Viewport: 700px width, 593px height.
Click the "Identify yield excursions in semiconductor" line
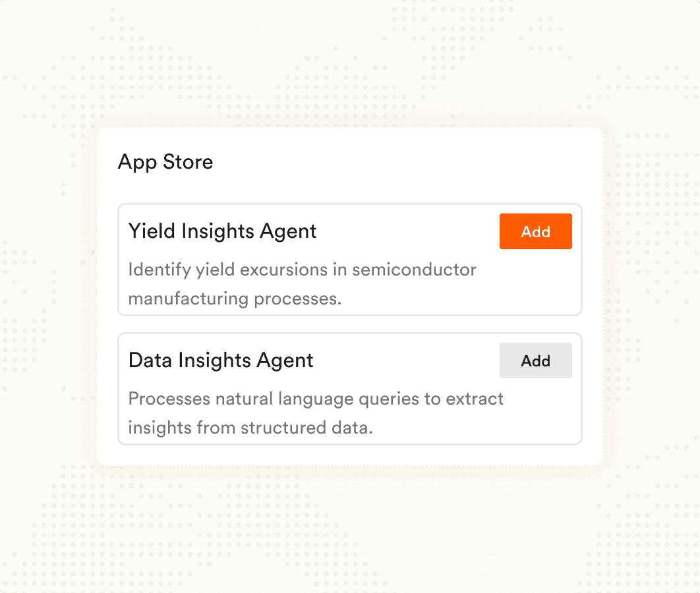click(302, 269)
